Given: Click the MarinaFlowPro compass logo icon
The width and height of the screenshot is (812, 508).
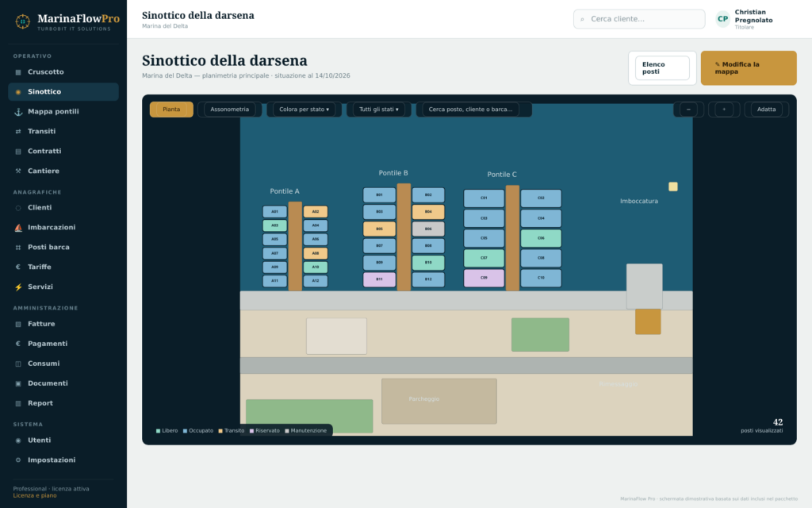Looking at the screenshot, I should [22, 21].
